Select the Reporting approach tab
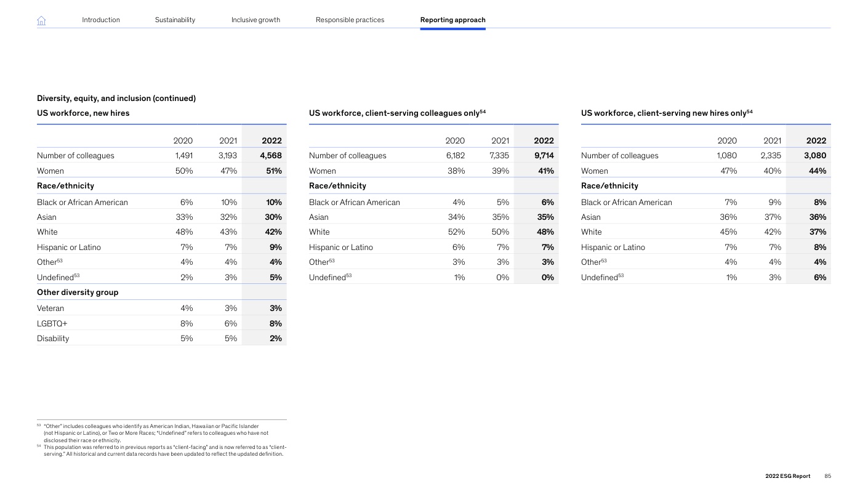The height and width of the screenshot is (489, 868). pyautogui.click(x=452, y=20)
